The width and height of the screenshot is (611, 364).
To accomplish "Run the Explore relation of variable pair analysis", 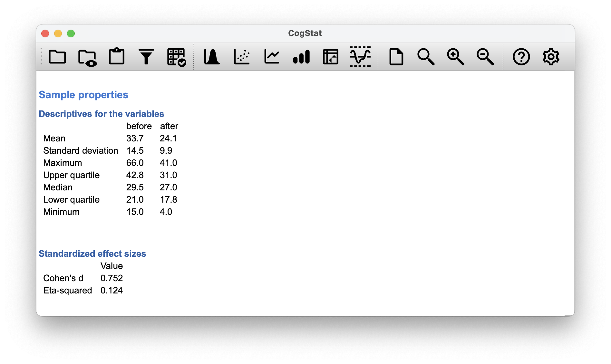I will pos(242,57).
